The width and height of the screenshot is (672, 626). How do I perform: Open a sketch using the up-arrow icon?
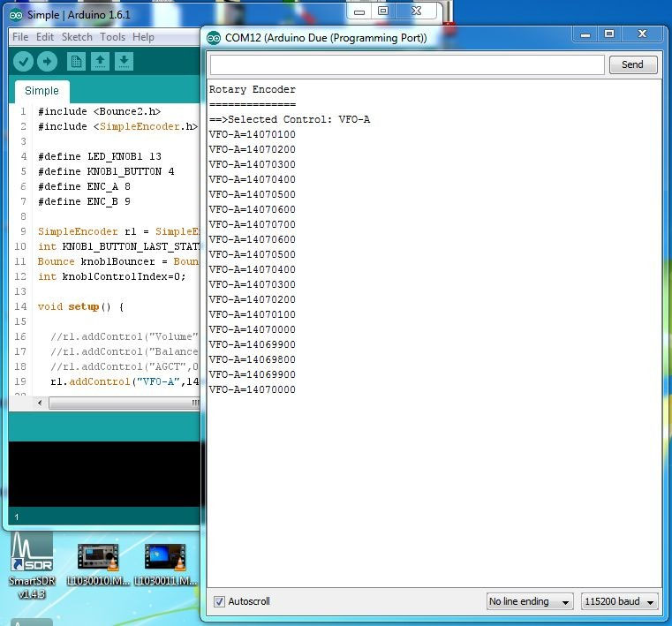(101, 62)
